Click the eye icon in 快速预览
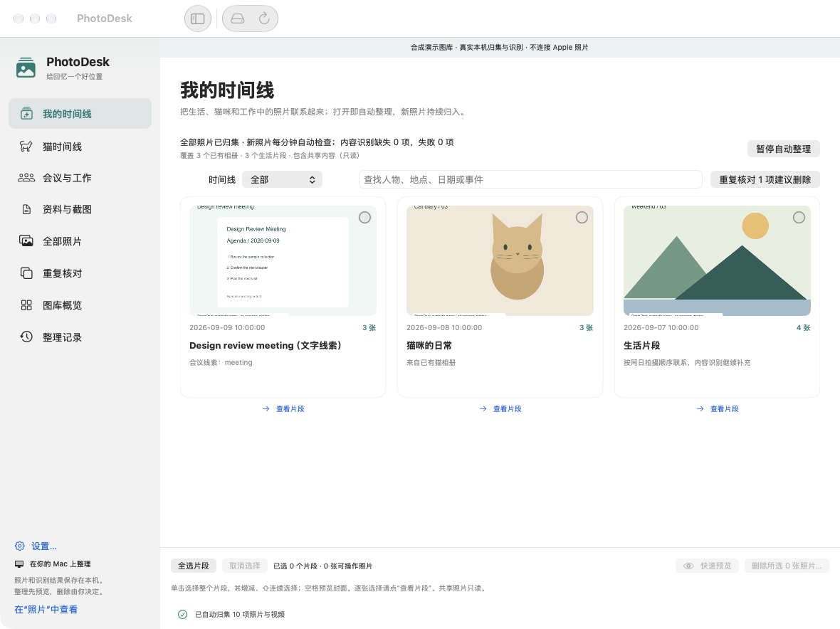840x629 pixels. point(689,566)
